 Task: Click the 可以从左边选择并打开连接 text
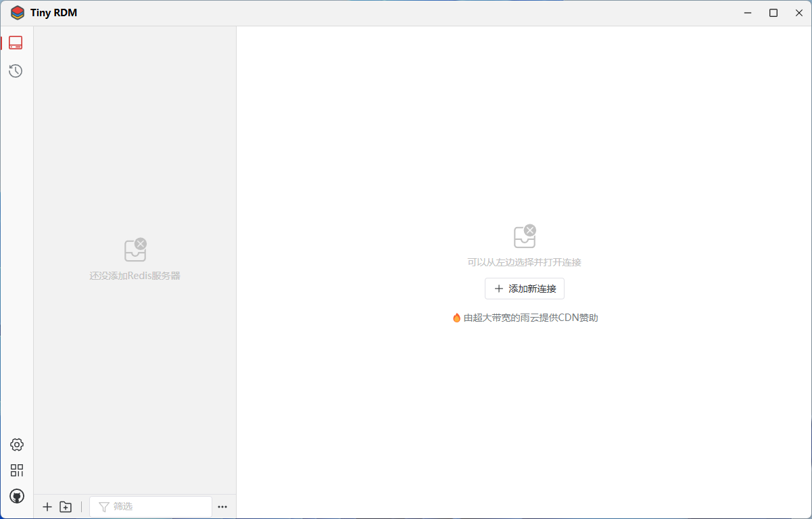pyautogui.click(x=525, y=262)
